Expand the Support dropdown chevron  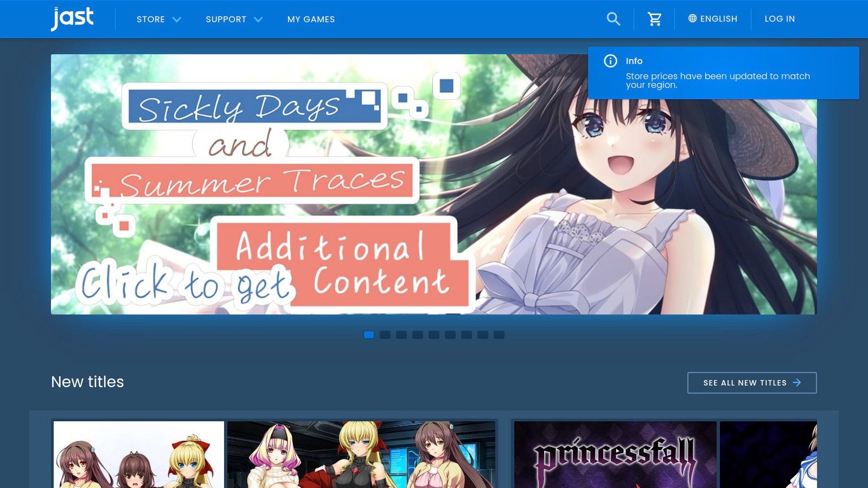tap(258, 20)
